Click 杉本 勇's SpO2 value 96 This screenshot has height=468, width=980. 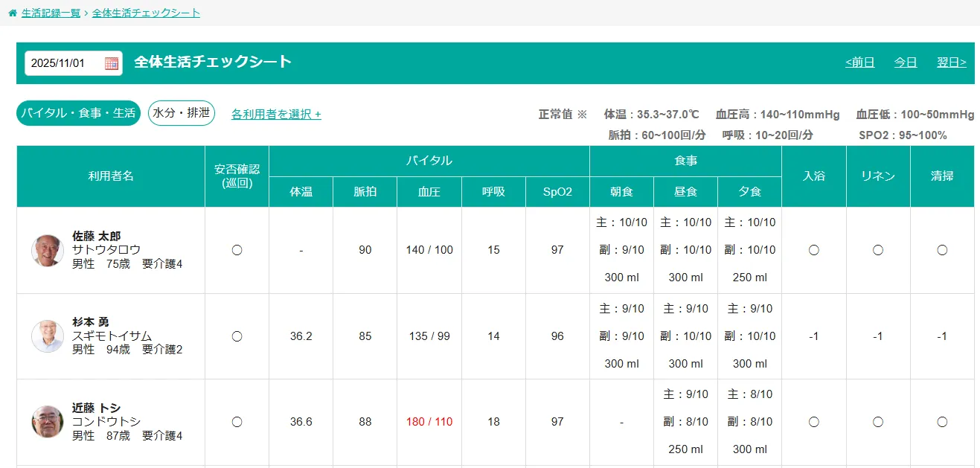pyautogui.click(x=557, y=336)
